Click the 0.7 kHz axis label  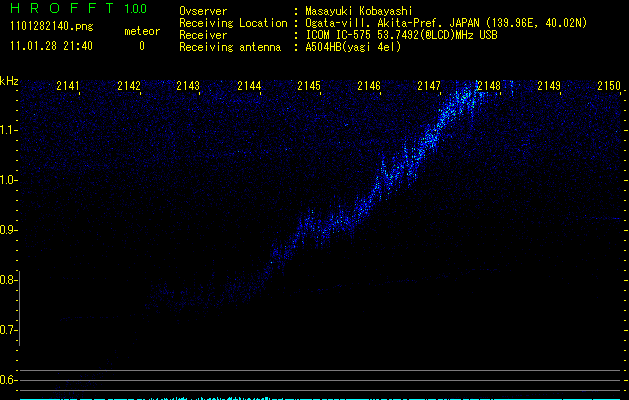(x=8, y=330)
